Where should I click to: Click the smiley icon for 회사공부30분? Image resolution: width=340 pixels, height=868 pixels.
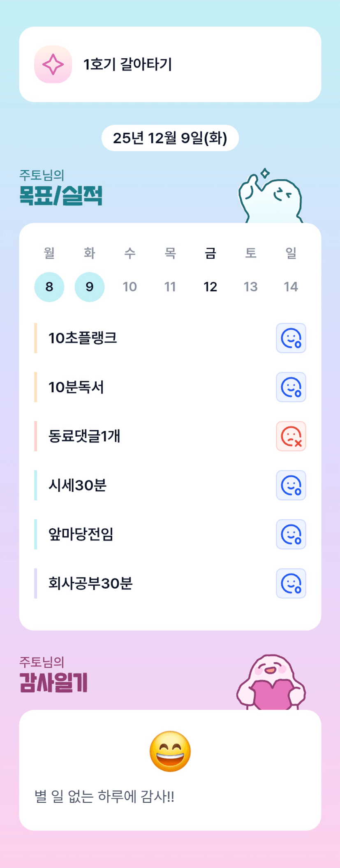pyautogui.click(x=291, y=583)
